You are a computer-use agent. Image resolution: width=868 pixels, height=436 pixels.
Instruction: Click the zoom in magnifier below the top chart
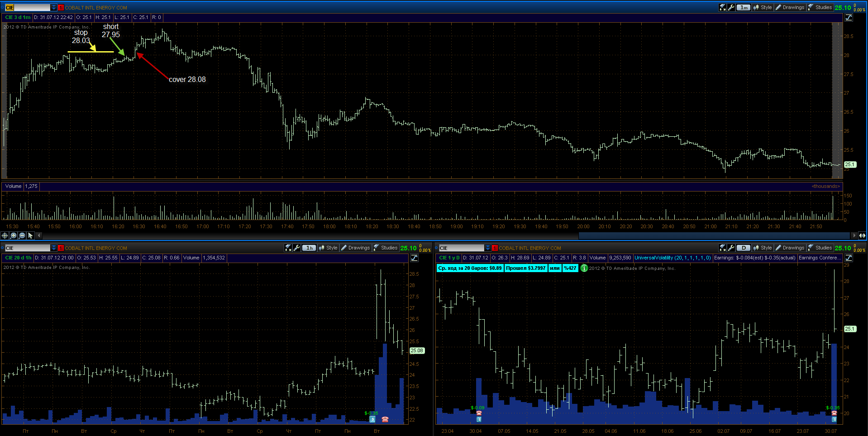[x=13, y=235]
